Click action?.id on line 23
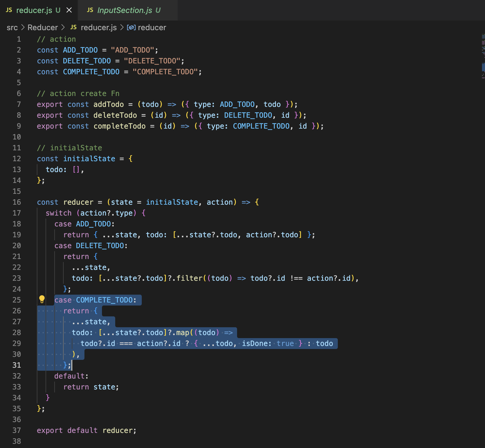The width and height of the screenshot is (485, 448). 329,278
